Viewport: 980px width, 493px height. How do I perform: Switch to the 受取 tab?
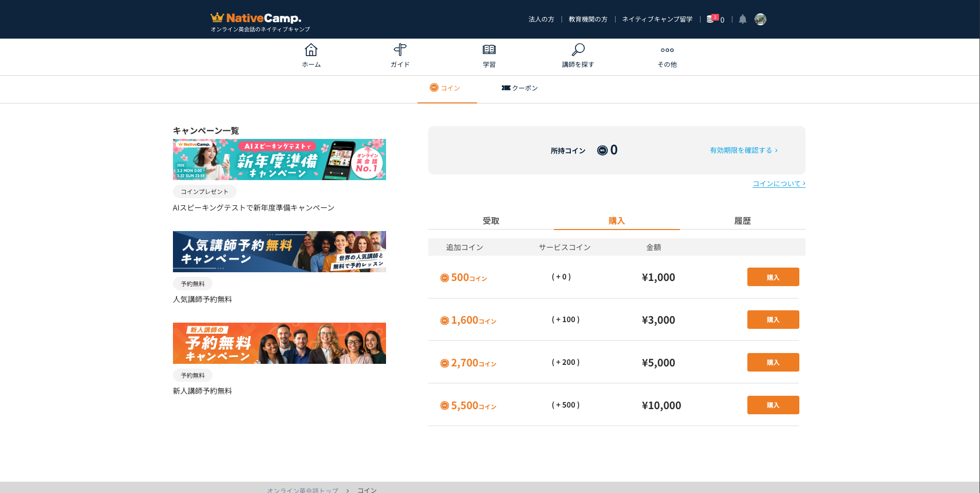tap(491, 221)
